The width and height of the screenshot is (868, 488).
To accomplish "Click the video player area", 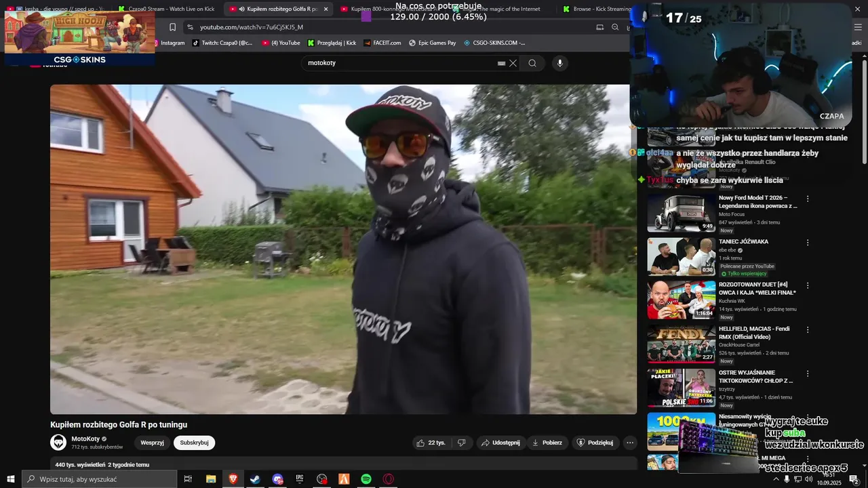I will pos(343,249).
